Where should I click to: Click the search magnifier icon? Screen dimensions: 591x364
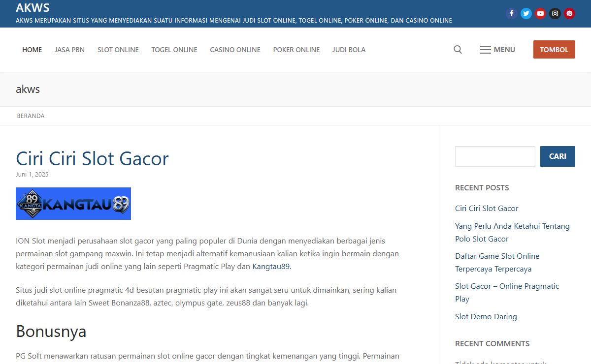(x=458, y=50)
